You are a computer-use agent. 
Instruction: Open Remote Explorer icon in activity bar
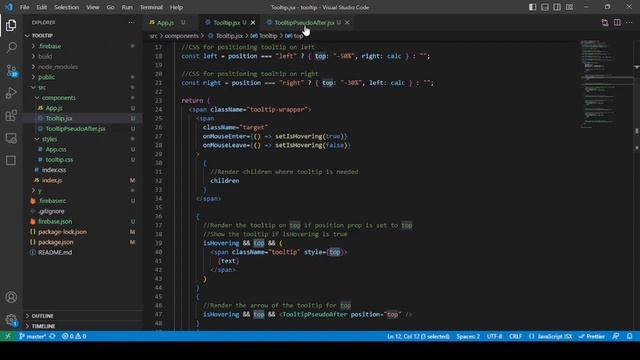(x=11, y=138)
